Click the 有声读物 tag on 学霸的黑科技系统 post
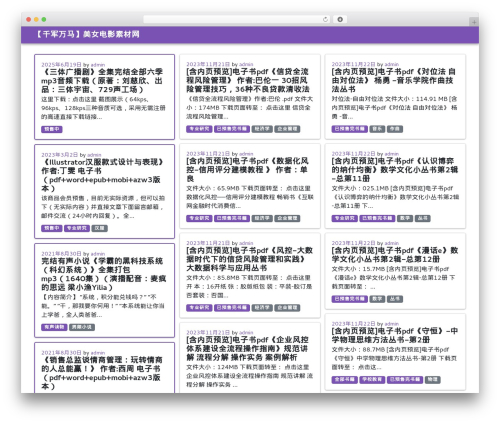The height and width of the screenshot is (423, 500). [x=54, y=327]
